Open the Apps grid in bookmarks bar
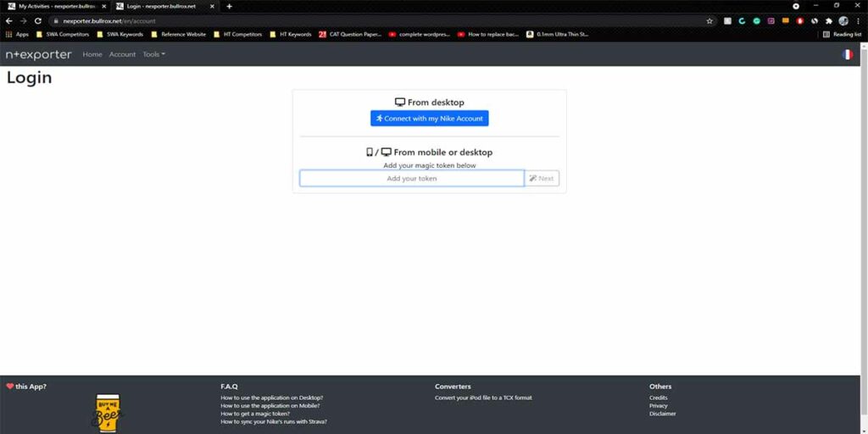Screen dimensions: 868x434 pos(17,35)
